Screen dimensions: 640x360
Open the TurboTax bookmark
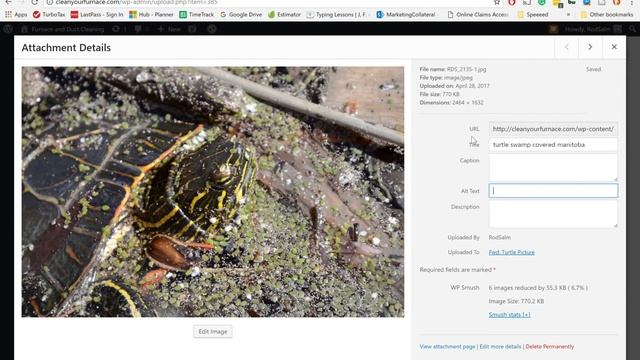point(49,14)
